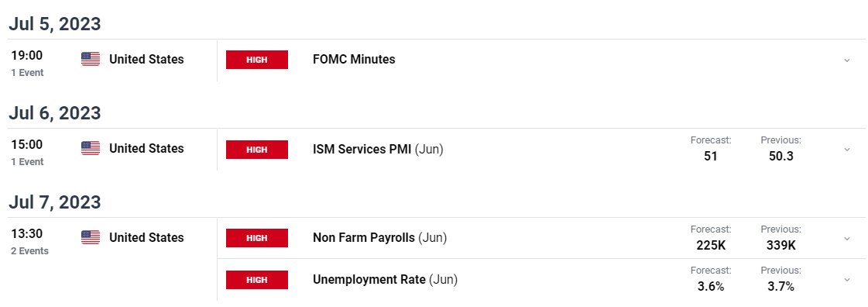The image size is (868, 307).
Task: Expand the Unemployment Rate row chevron
Action: 846,280
